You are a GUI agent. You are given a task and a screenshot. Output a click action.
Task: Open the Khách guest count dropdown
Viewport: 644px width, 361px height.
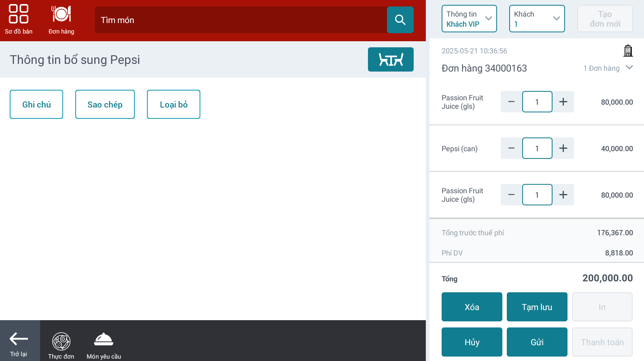(x=537, y=19)
